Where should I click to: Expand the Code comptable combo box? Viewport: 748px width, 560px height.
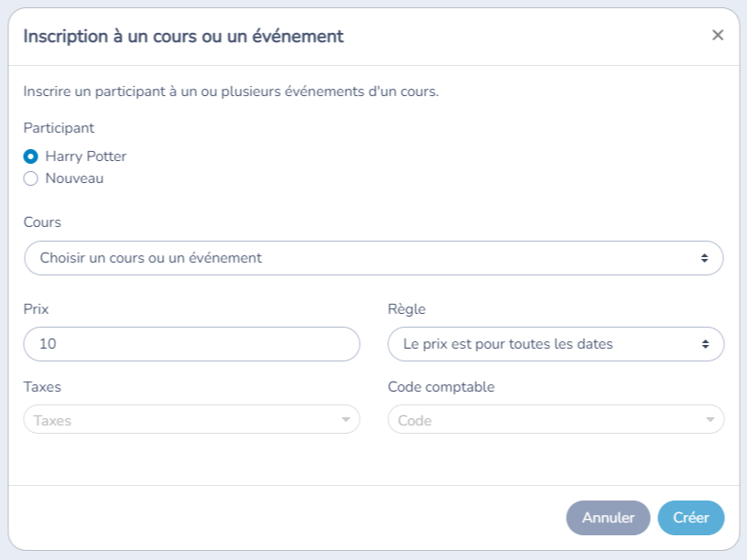[x=556, y=419]
